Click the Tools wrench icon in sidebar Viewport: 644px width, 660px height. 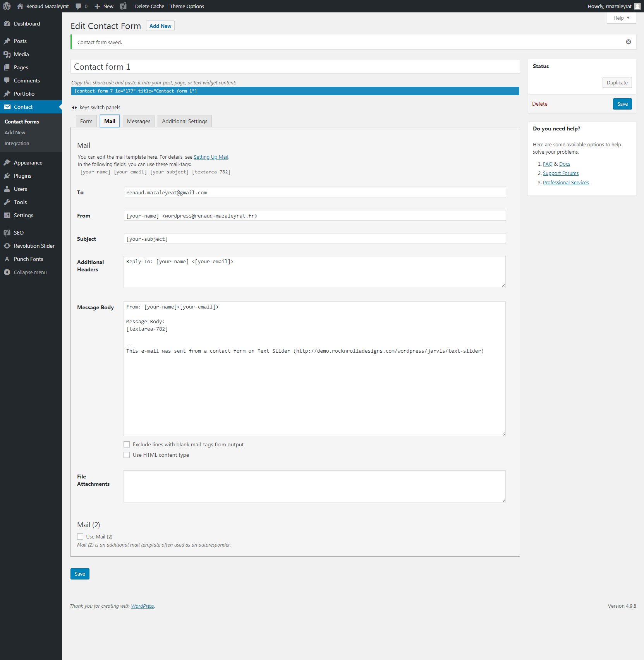[x=7, y=202]
